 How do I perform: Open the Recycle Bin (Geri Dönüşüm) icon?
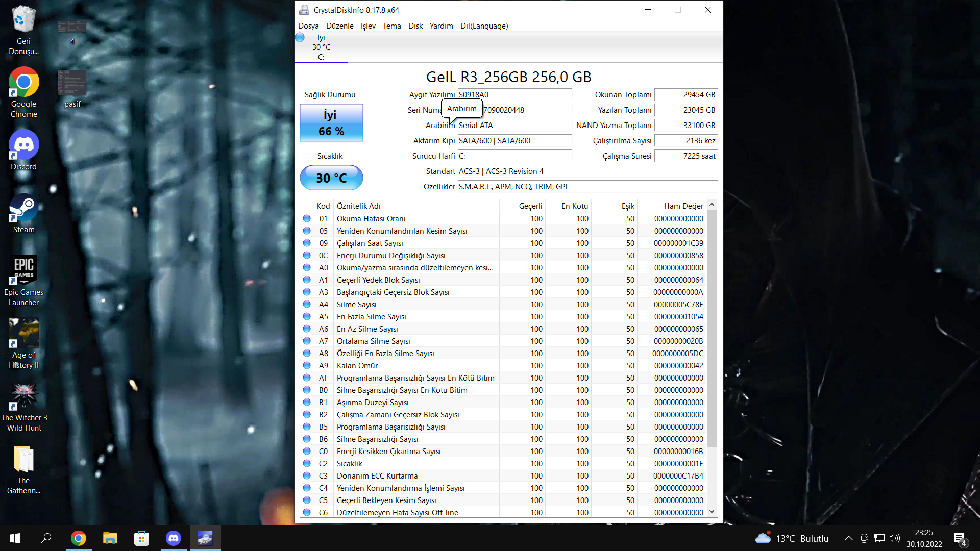[x=24, y=30]
